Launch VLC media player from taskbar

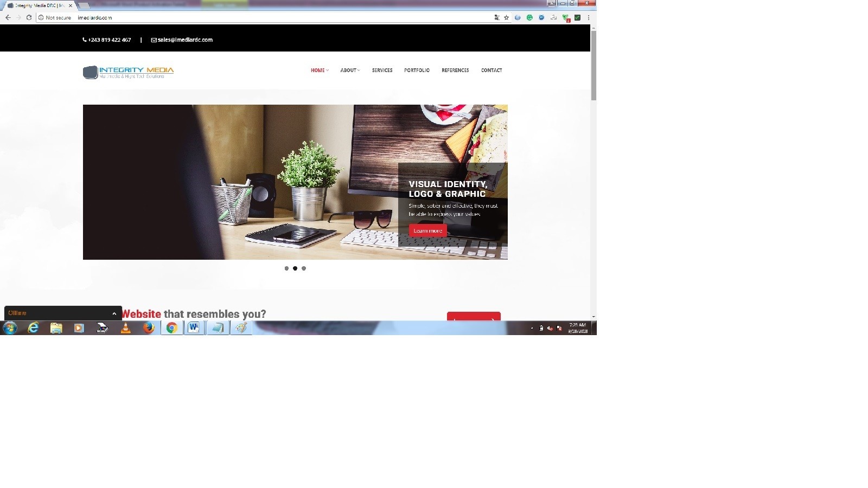pos(125,328)
